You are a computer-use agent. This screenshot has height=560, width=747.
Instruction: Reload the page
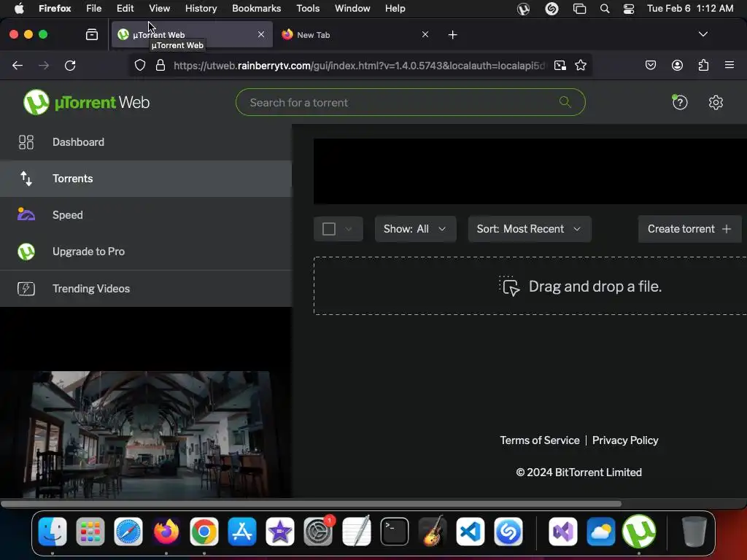[71, 66]
